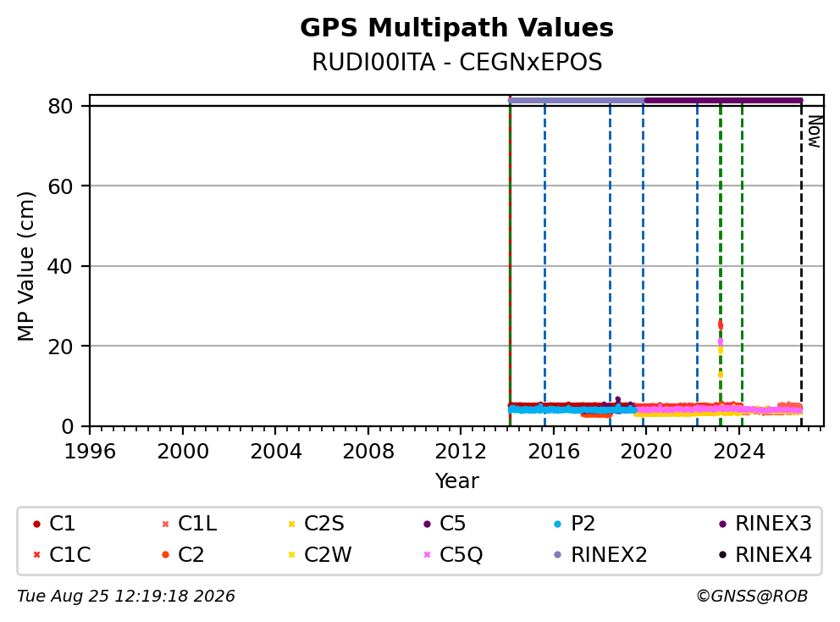840x622 pixels.
Task: Click the C5Q pink legend marker
Action: pos(427,554)
